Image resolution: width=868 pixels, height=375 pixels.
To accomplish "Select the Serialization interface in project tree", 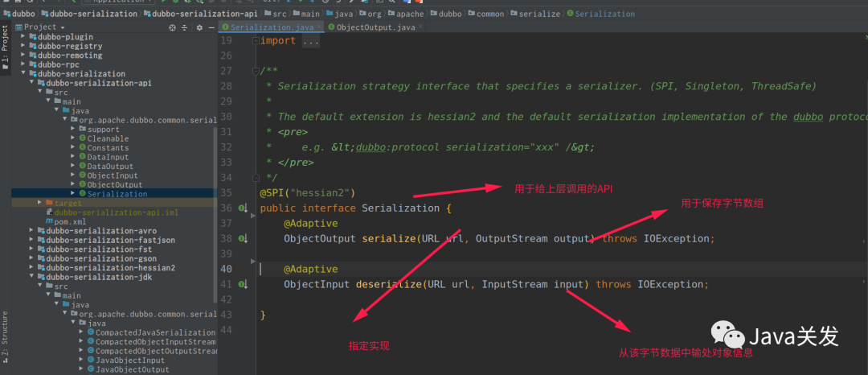I will tap(113, 194).
